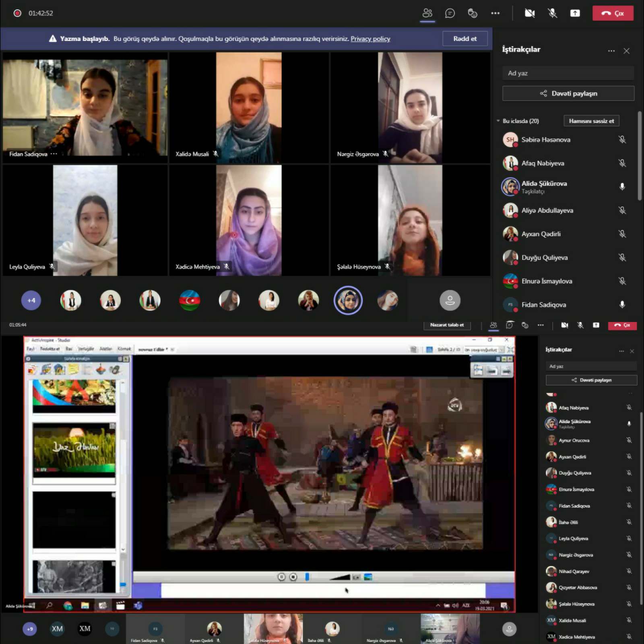Toggle camera in the bottom meeting toolbar
The height and width of the screenshot is (644, 644).
click(565, 325)
